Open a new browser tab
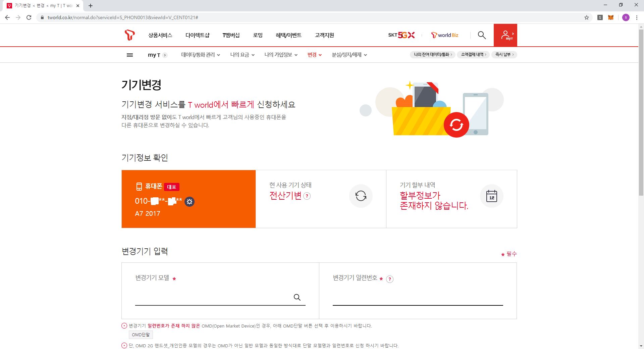This screenshot has width=644, height=349. [91, 6]
